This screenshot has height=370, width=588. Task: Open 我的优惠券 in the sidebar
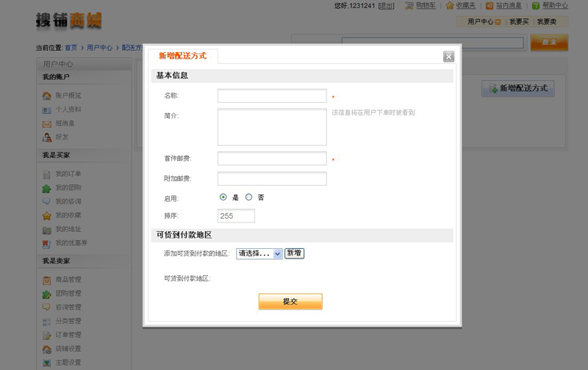tap(71, 243)
